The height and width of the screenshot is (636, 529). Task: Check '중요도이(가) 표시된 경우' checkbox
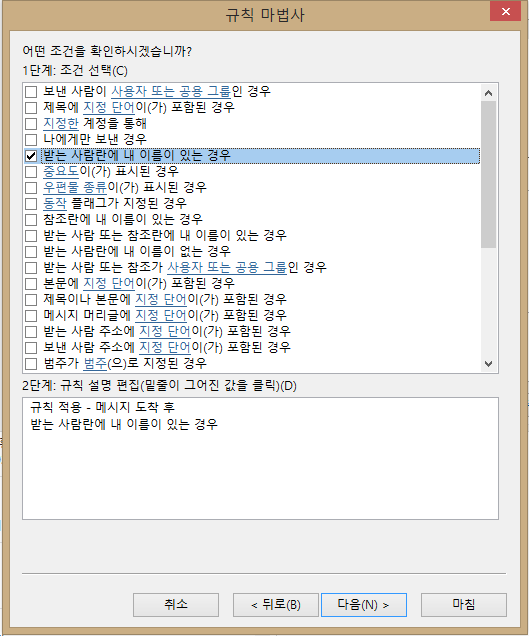click(31, 172)
